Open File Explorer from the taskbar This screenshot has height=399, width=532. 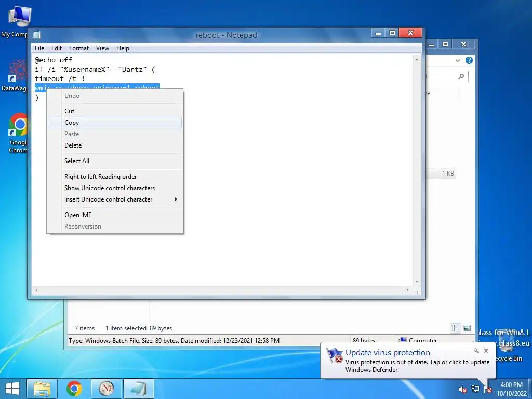(42, 389)
